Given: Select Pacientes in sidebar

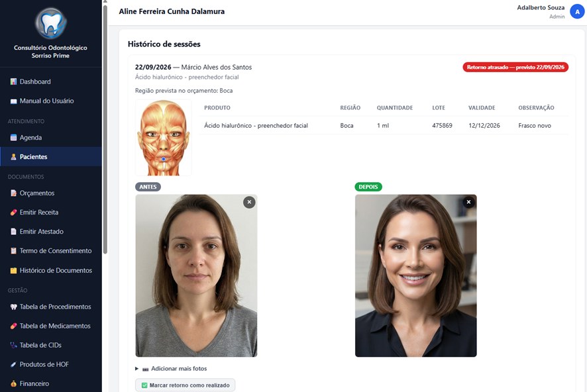Looking at the screenshot, I should (x=50, y=157).
